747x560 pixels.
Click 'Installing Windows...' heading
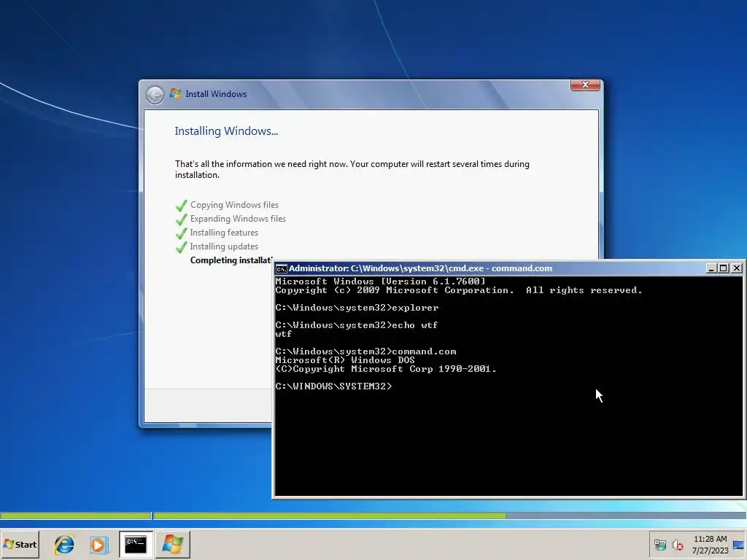pos(226,131)
